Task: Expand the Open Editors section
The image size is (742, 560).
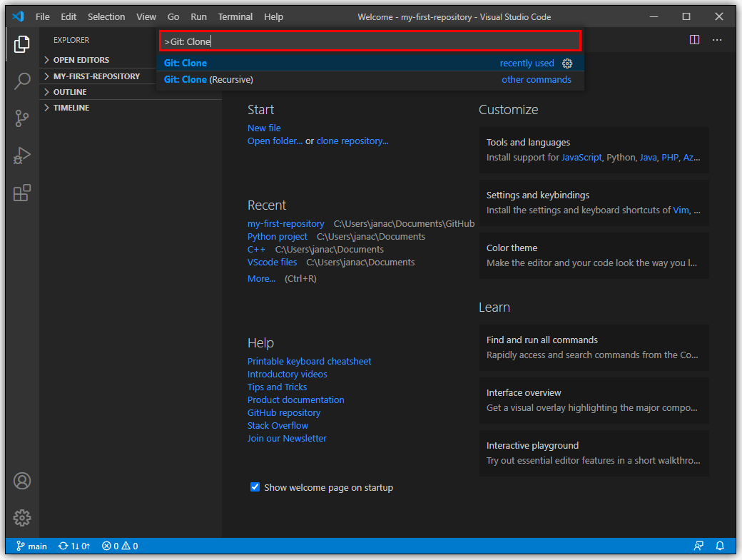Action: pos(131,60)
